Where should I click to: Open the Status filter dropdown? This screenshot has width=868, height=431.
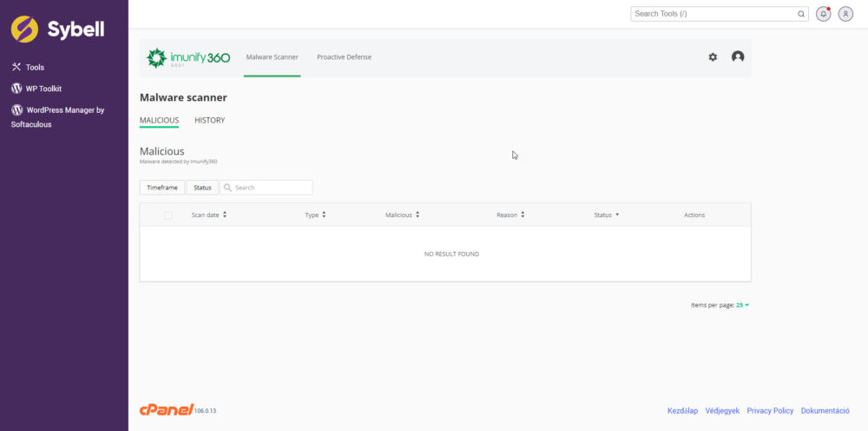[x=202, y=188]
